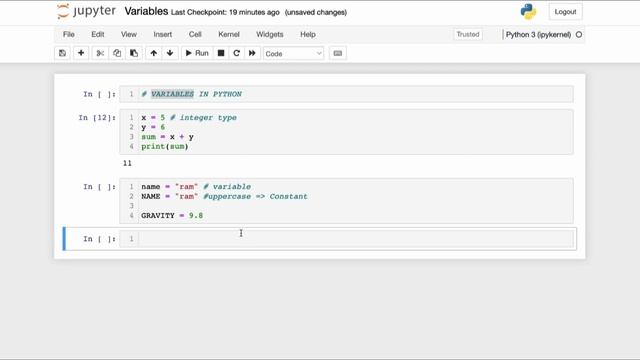Click the GRAVITY = 9.8 line
The width and height of the screenshot is (640, 360).
click(172, 216)
